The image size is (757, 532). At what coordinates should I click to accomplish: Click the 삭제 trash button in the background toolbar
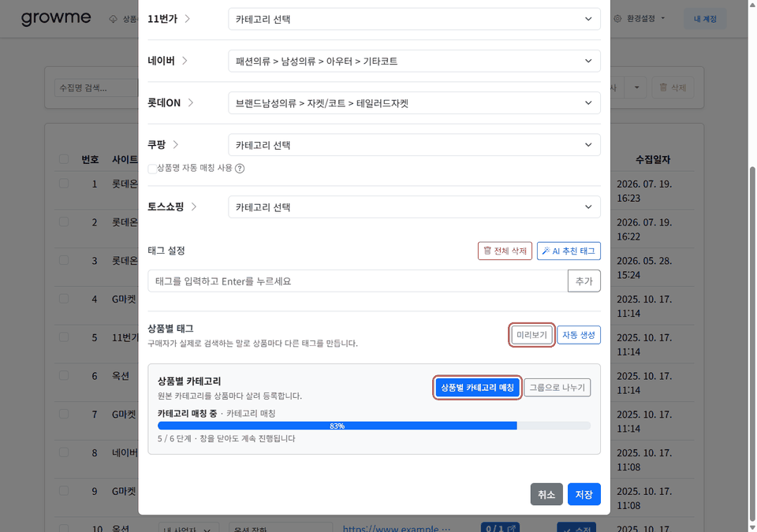673,87
